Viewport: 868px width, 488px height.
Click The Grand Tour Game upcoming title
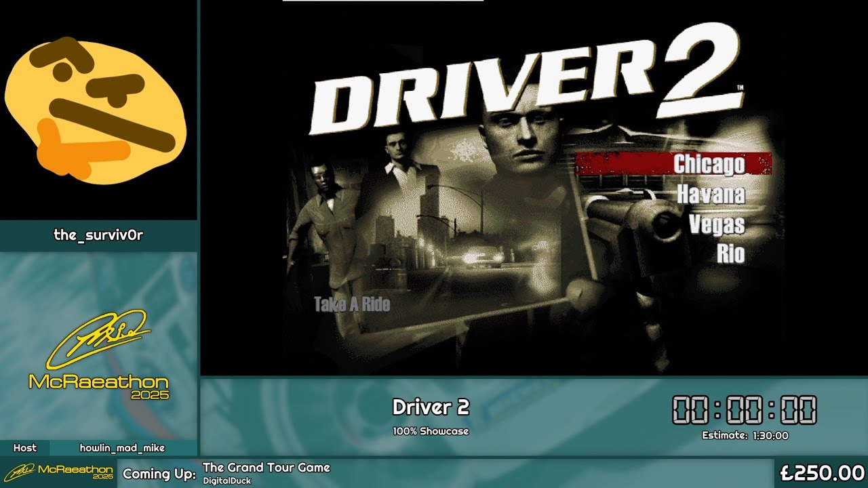tap(267, 468)
